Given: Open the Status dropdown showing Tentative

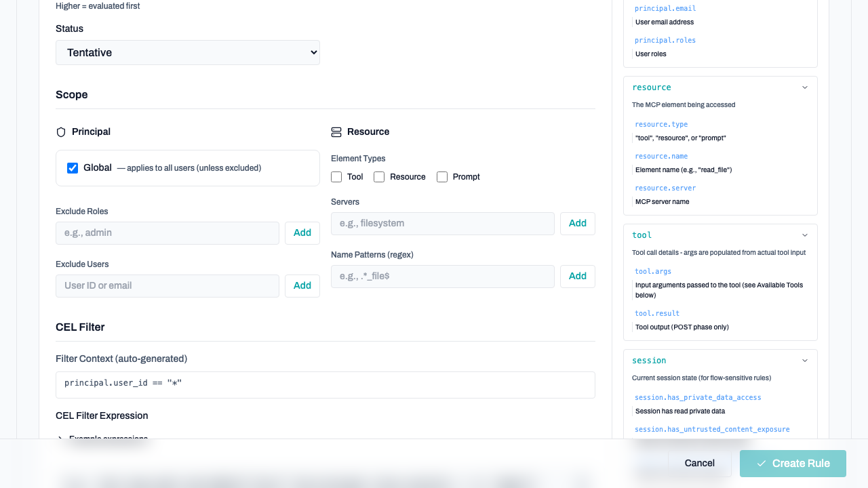Looking at the screenshot, I should pos(187,53).
